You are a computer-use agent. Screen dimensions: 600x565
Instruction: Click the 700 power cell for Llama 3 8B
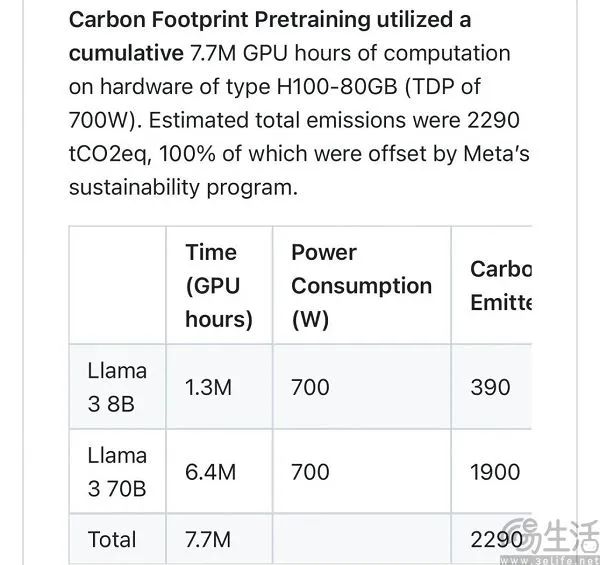coord(310,387)
